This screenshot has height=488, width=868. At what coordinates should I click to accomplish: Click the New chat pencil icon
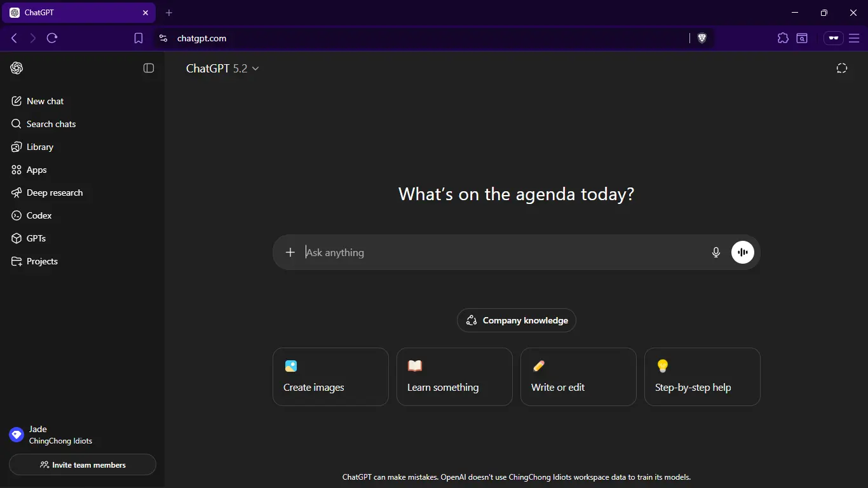tap(17, 101)
